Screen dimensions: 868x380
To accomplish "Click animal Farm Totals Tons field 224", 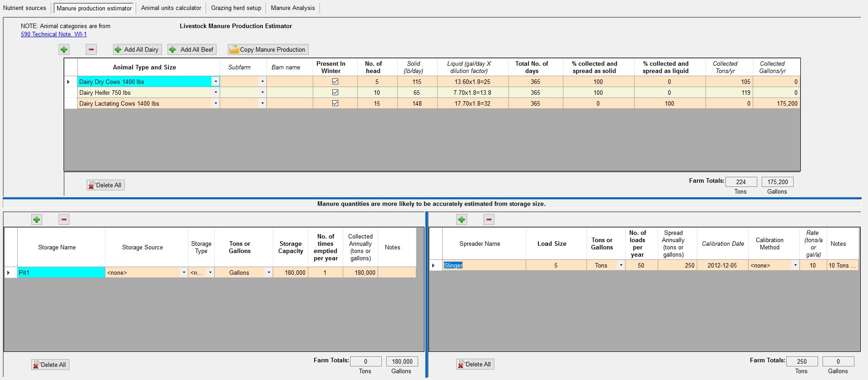I will pos(741,182).
